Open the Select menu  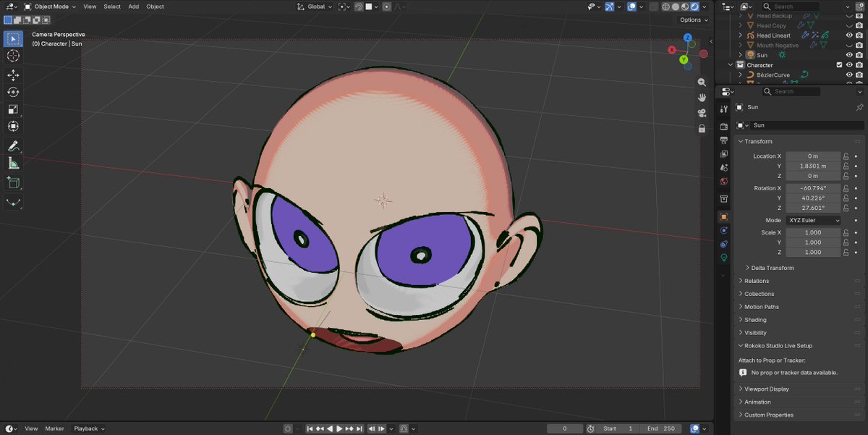pos(112,7)
